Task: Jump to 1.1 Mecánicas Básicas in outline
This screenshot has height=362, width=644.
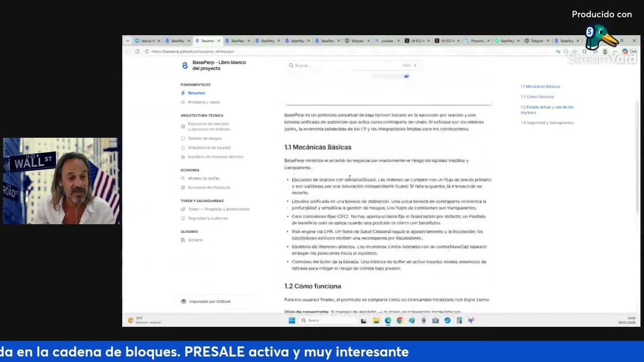Action: [540, 86]
